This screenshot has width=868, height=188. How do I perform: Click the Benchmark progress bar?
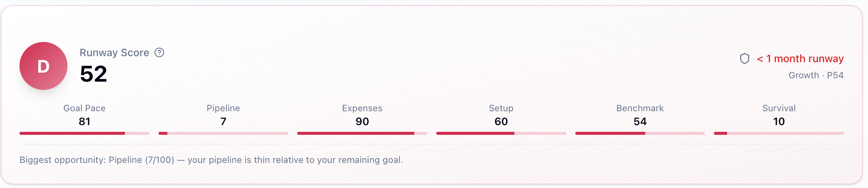tap(640, 133)
